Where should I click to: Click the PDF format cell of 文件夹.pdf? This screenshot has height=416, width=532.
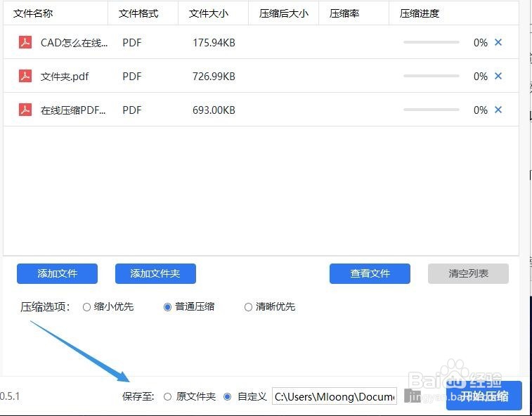point(132,77)
